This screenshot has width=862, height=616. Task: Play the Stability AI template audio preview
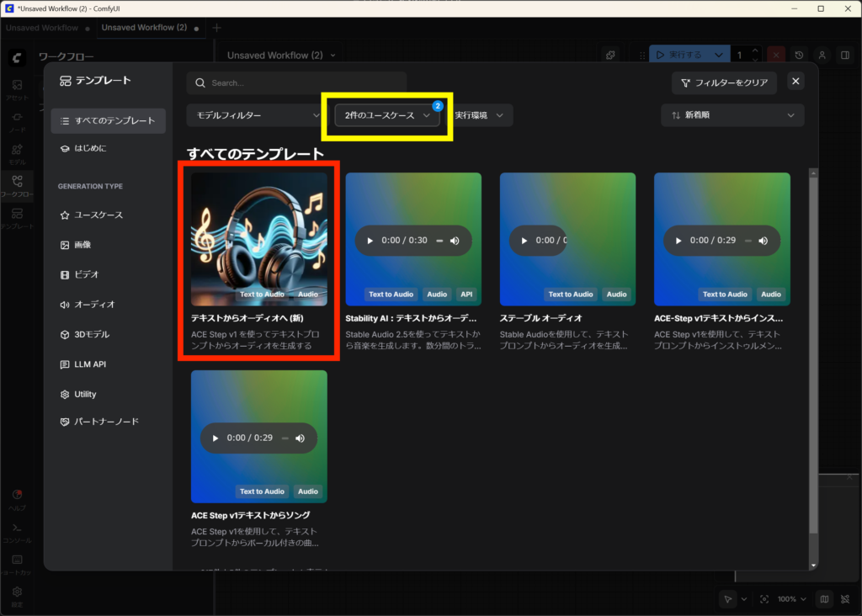(370, 241)
